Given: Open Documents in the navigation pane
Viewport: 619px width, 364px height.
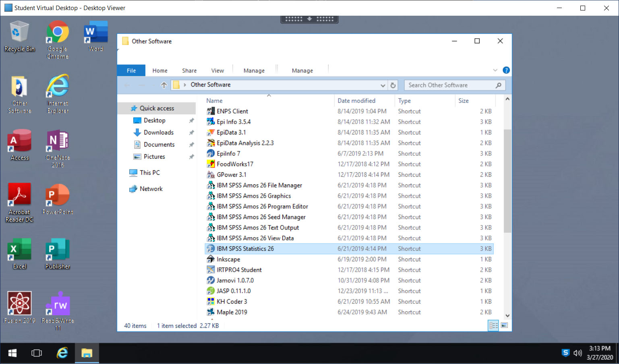Looking at the screenshot, I should 159,145.
